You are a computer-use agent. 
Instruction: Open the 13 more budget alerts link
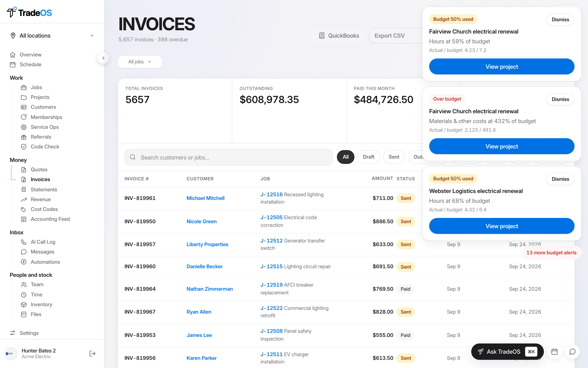[551, 253]
